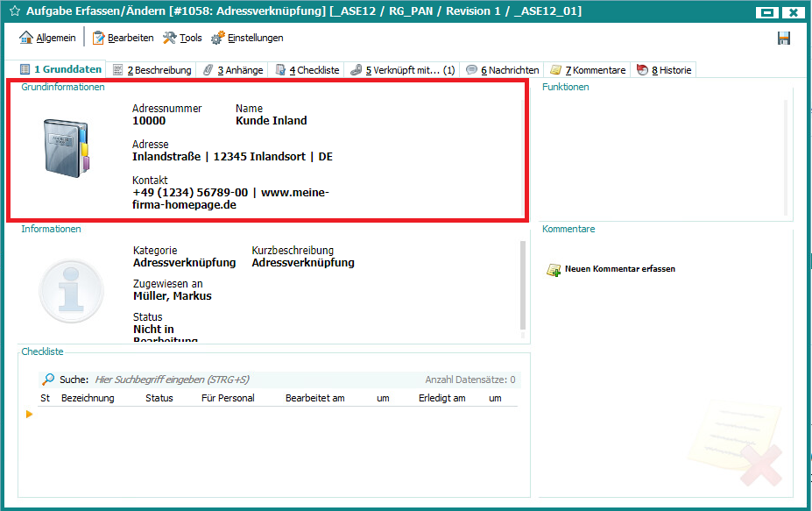Open the Bearbeiten toolbar menu
The height and width of the screenshot is (511, 812).
(123, 39)
